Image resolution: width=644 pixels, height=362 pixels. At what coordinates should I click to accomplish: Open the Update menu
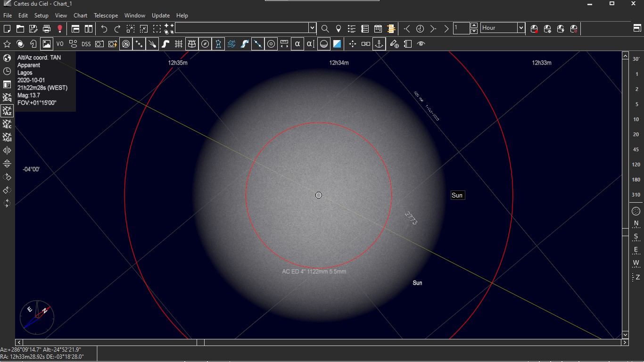click(161, 16)
